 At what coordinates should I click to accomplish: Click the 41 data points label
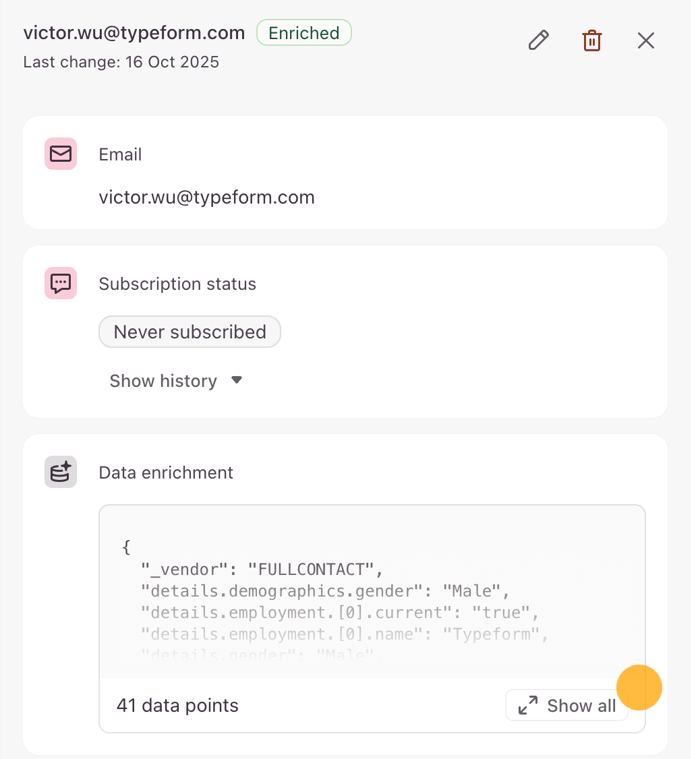177,706
